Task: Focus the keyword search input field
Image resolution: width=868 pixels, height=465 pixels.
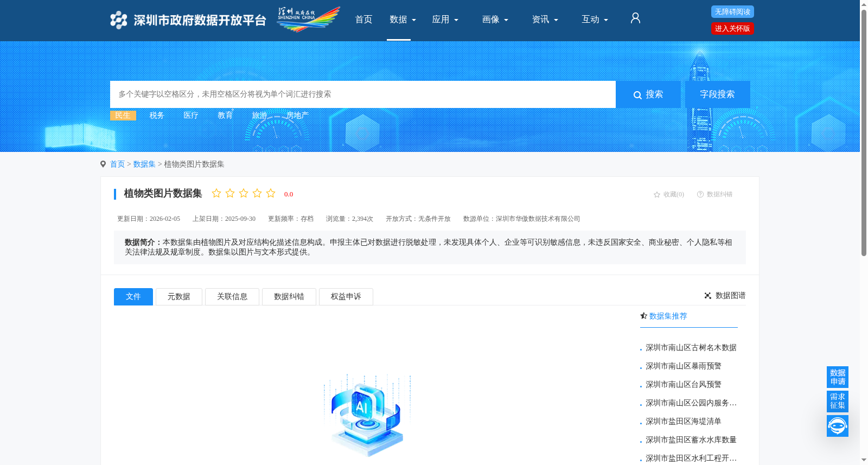Action: pyautogui.click(x=363, y=94)
